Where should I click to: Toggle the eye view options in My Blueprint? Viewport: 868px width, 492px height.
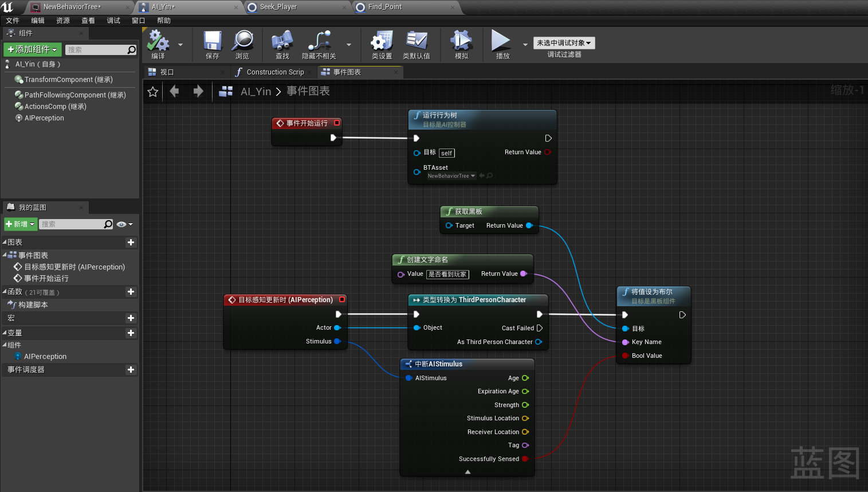click(121, 224)
